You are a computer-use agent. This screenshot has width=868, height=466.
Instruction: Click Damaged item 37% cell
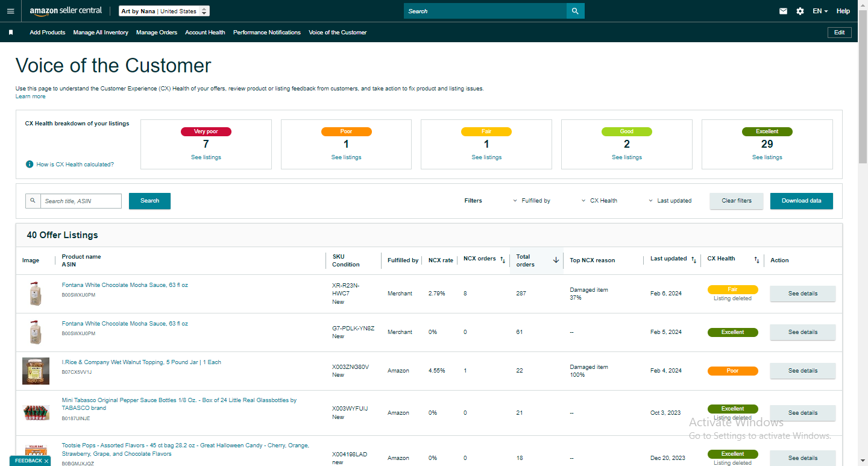coord(589,294)
